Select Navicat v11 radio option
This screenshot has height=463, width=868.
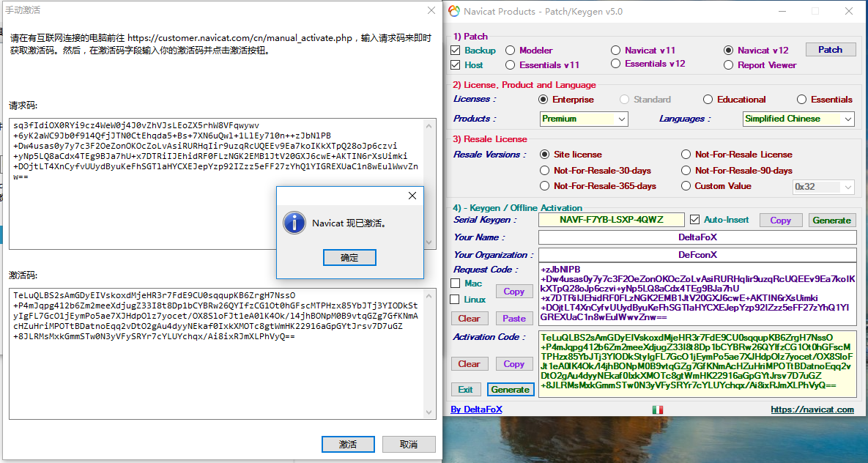[x=615, y=51]
